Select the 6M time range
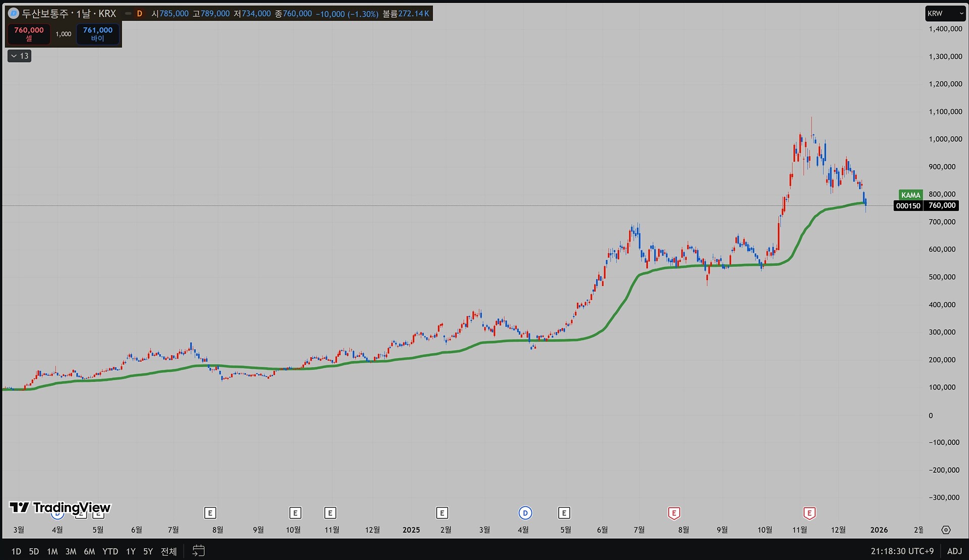The width and height of the screenshot is (969, 560). click(x=89, y=551)
